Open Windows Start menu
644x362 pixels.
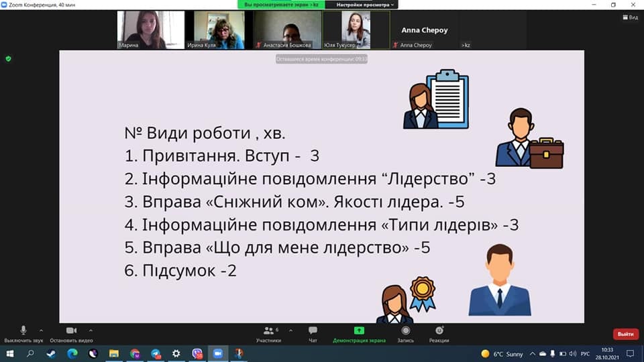[x=10, y=353]
